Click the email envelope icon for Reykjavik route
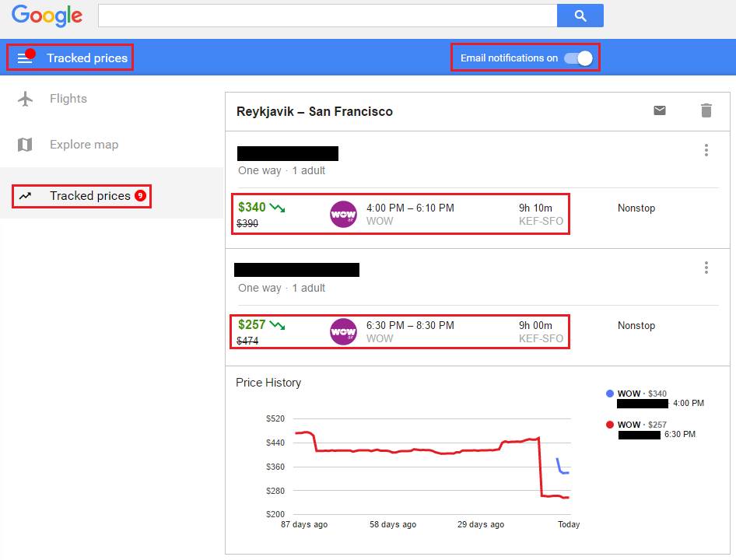 pos(660,110)
